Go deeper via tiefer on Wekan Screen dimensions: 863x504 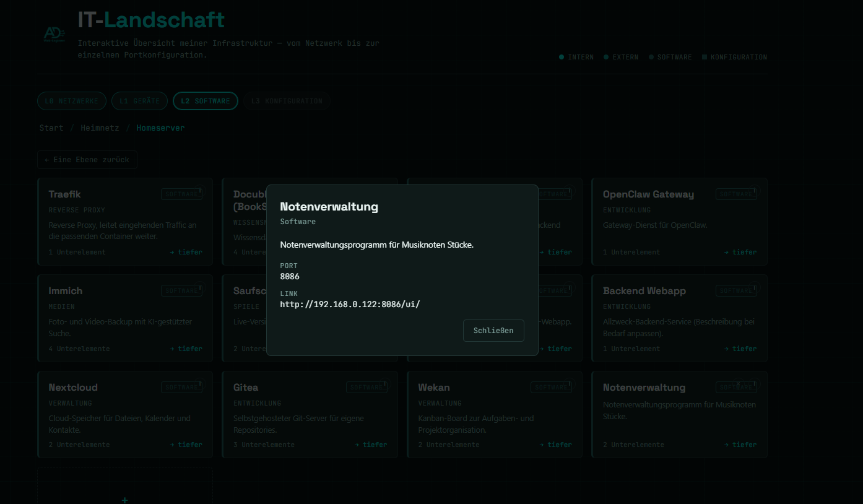(556, 445)
